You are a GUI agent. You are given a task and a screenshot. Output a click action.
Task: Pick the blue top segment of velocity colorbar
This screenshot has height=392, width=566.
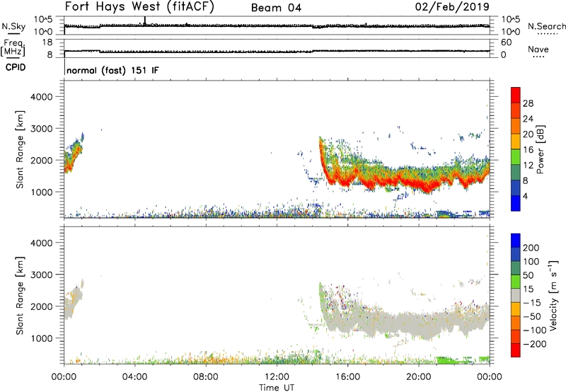[x=516, y=241]
